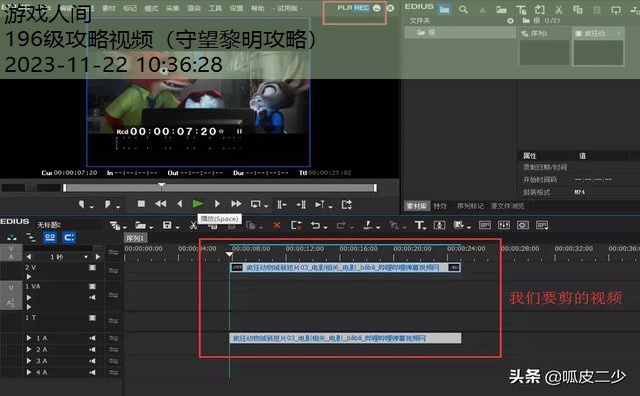Image resolution: width=640 pixels, height=396 pixels.
Task: Mute audio on the 1 VA track
Action: point(92,297)
